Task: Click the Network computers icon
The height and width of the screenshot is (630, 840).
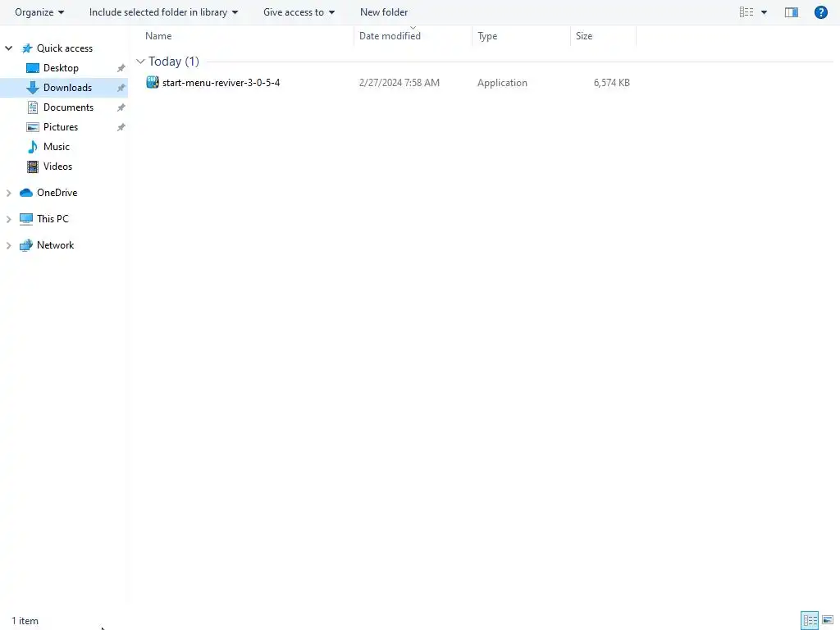Action: [x=26, y=245]
